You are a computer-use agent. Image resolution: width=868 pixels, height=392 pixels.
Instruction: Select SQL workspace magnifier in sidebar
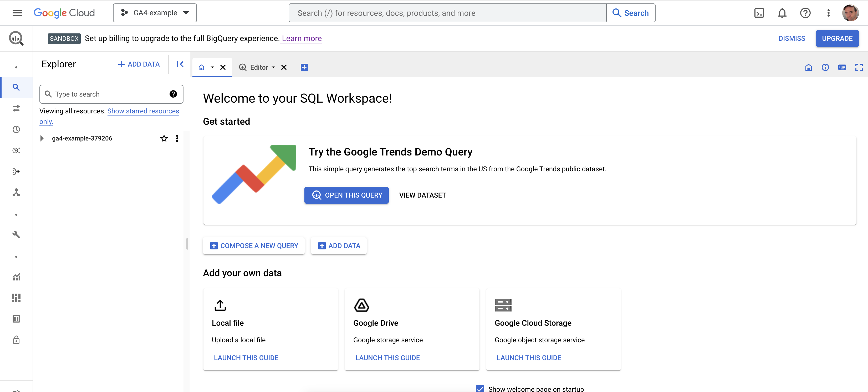click(16, 87)
